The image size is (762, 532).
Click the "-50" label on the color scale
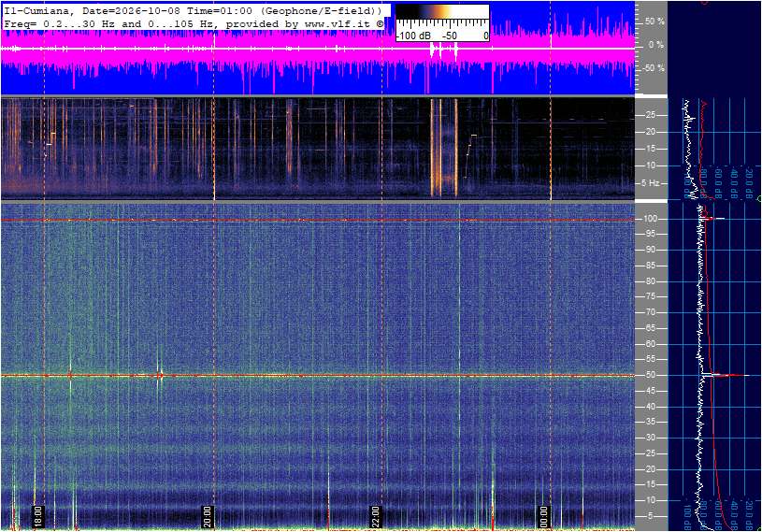point(450,36)
